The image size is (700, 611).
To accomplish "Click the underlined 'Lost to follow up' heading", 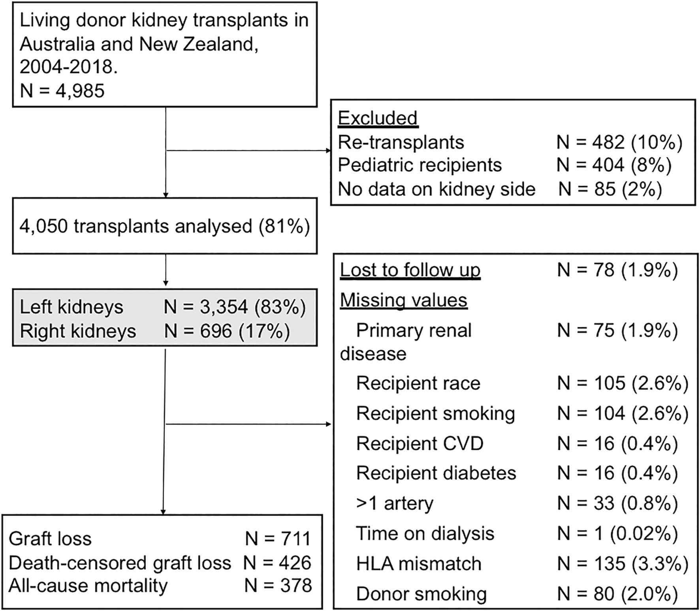I will [410, 270].
